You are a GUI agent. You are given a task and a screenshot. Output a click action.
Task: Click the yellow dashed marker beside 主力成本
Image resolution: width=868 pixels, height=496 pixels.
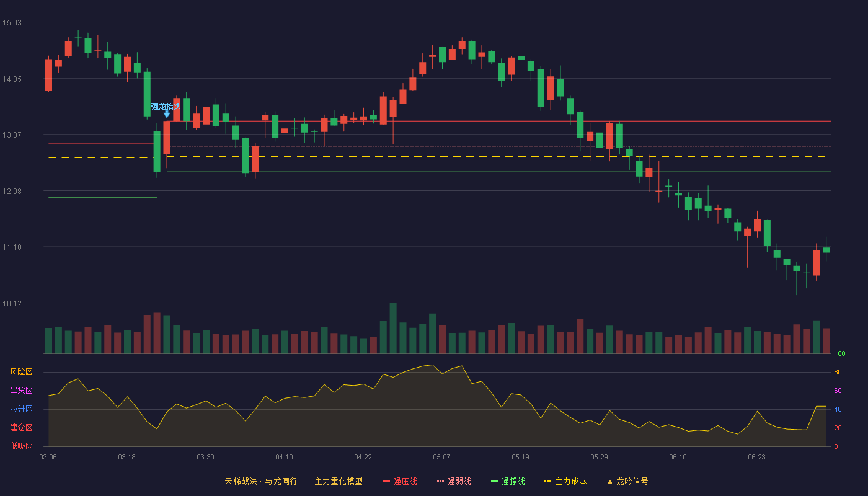pyautogui.click(x=547, y=481)
